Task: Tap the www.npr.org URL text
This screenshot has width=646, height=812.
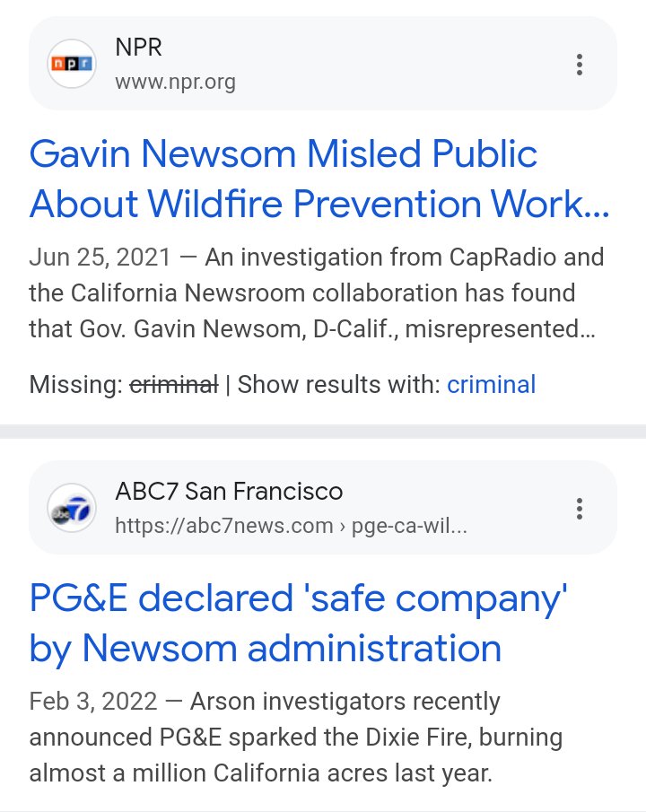Action: [175, 83]
